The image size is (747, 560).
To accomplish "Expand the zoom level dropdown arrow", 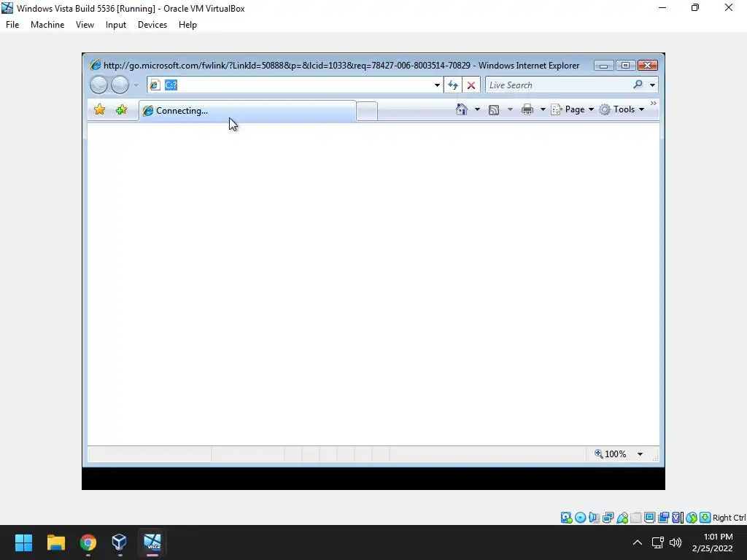I will pyautogui.click(x=640, y=454).
